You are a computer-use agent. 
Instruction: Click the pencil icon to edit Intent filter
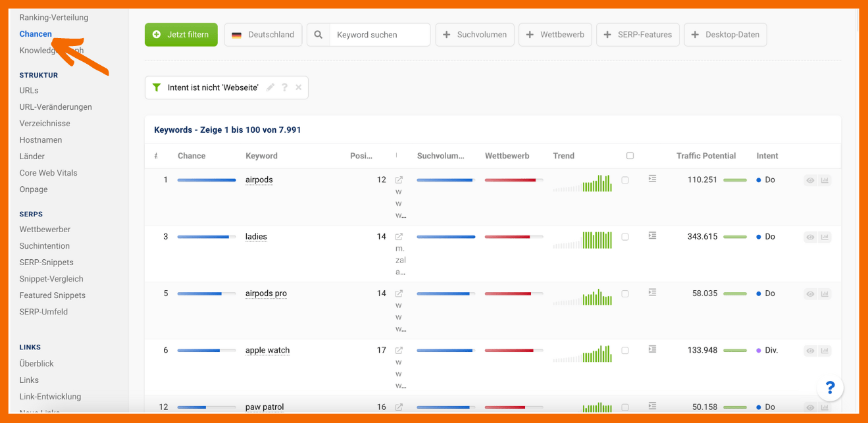[270, 87]
